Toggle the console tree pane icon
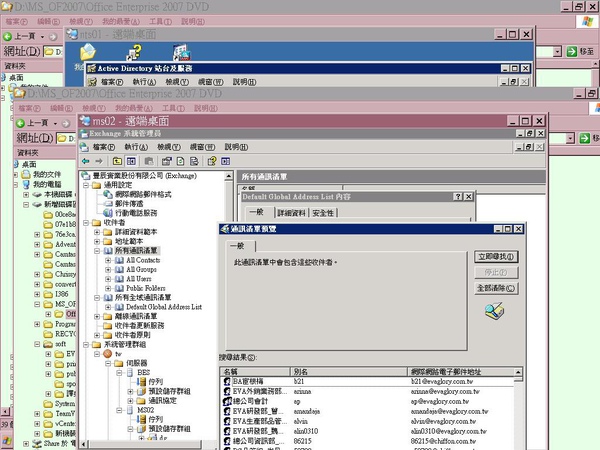The width and height of the screenshot is (600, 450). (131, 161)
